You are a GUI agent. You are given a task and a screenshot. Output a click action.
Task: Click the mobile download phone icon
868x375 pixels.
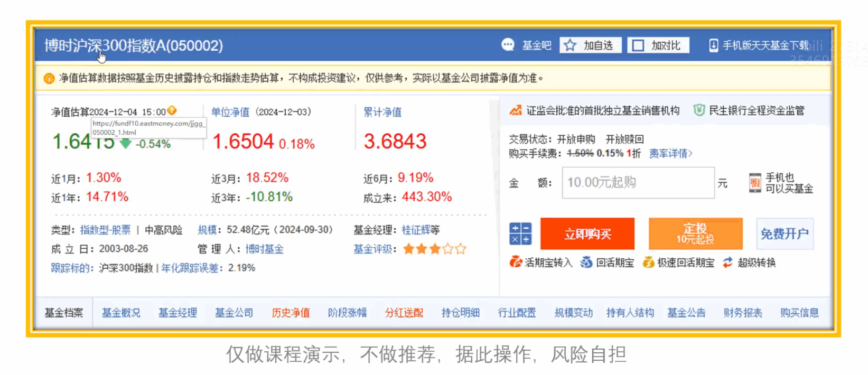click(x=713, y=45)
